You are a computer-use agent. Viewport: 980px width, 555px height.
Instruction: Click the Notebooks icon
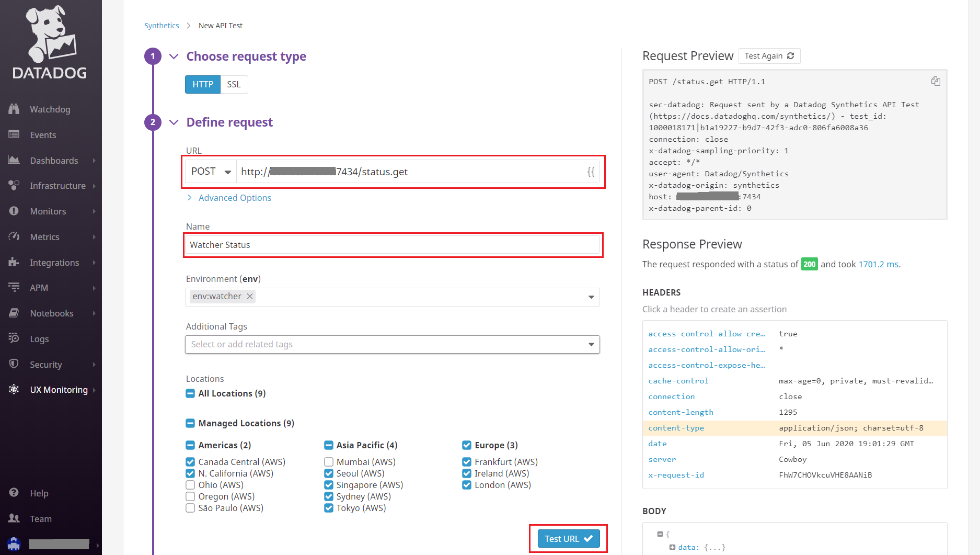[14, 313]
